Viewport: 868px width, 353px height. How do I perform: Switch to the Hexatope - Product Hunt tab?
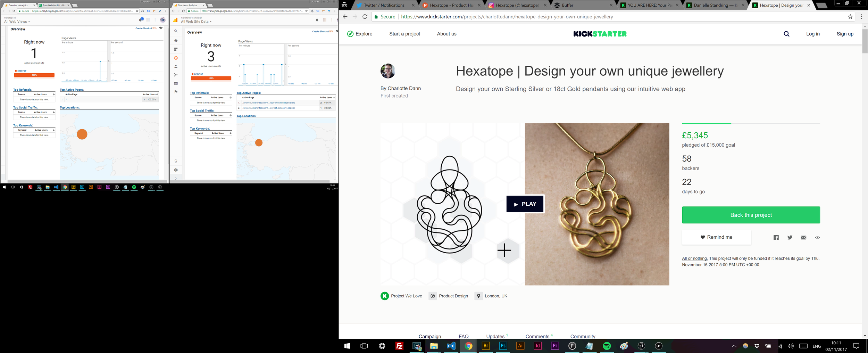(x=451, y=5)
